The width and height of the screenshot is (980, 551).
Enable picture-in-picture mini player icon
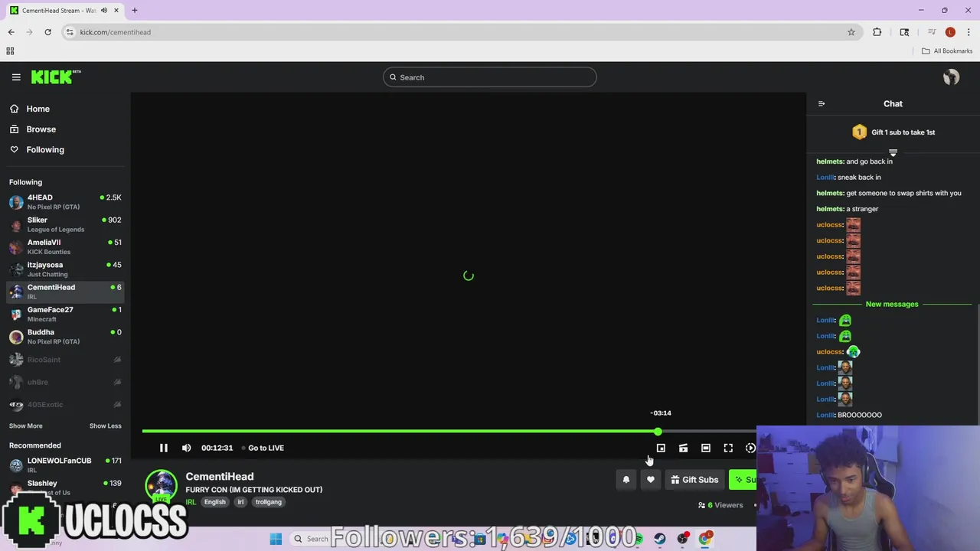click(x=661, y=448)
